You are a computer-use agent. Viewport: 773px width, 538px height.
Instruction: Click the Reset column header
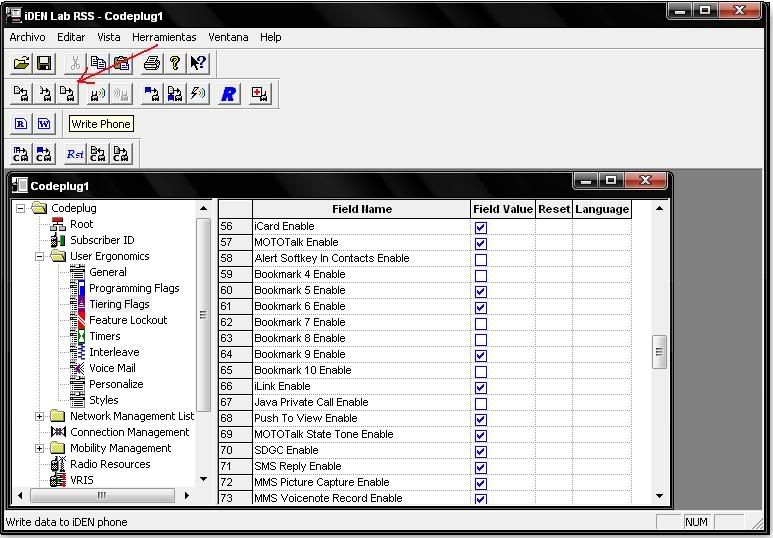(554, 209)
